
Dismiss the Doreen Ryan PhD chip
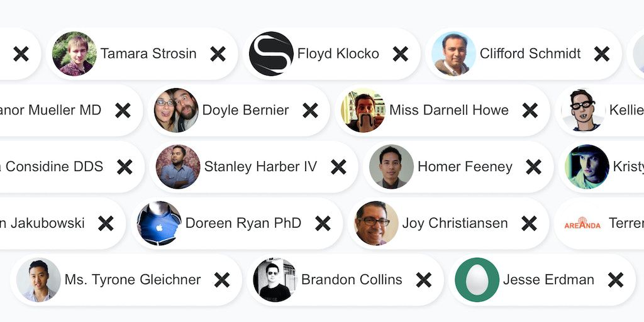pos(323,223)
